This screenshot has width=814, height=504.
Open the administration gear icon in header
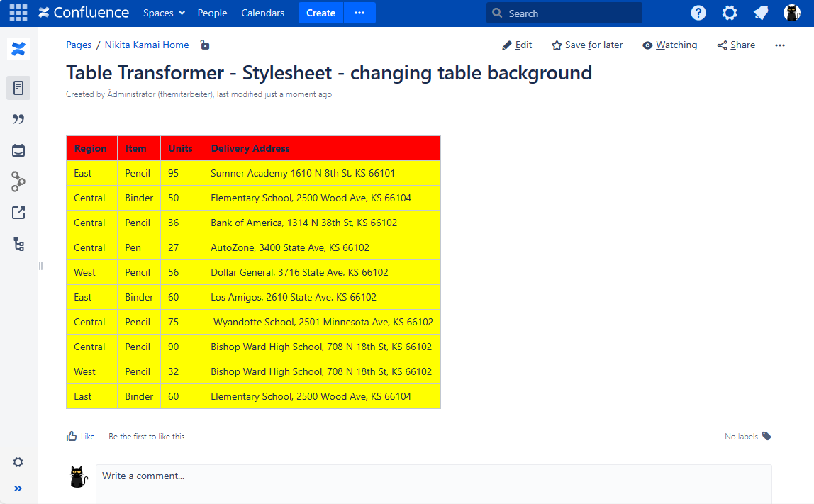(730, 13)
